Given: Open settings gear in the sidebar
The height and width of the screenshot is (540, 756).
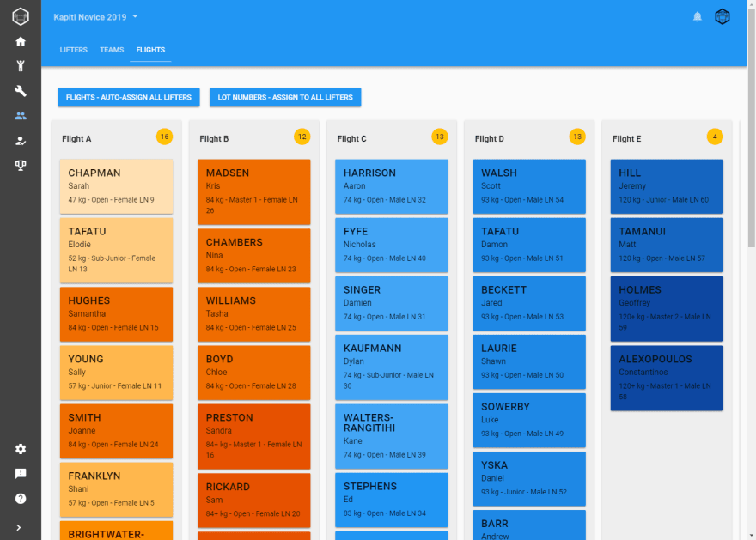Looking at the screenshot, I should [21, 449].
